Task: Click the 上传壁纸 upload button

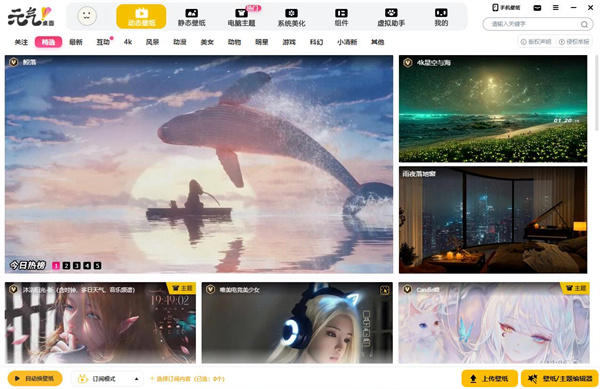Action: click(x=489, y=378)
